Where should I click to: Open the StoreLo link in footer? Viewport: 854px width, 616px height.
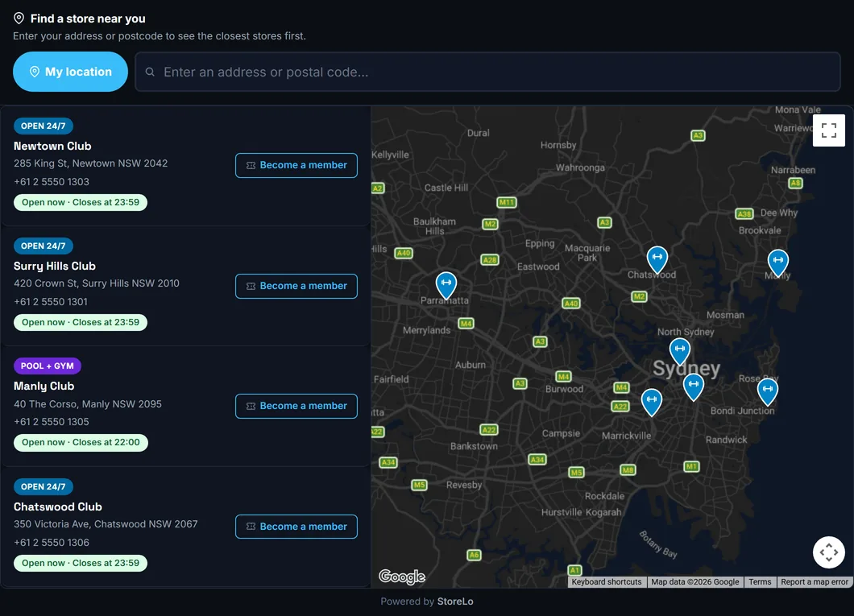coord(455,602)
